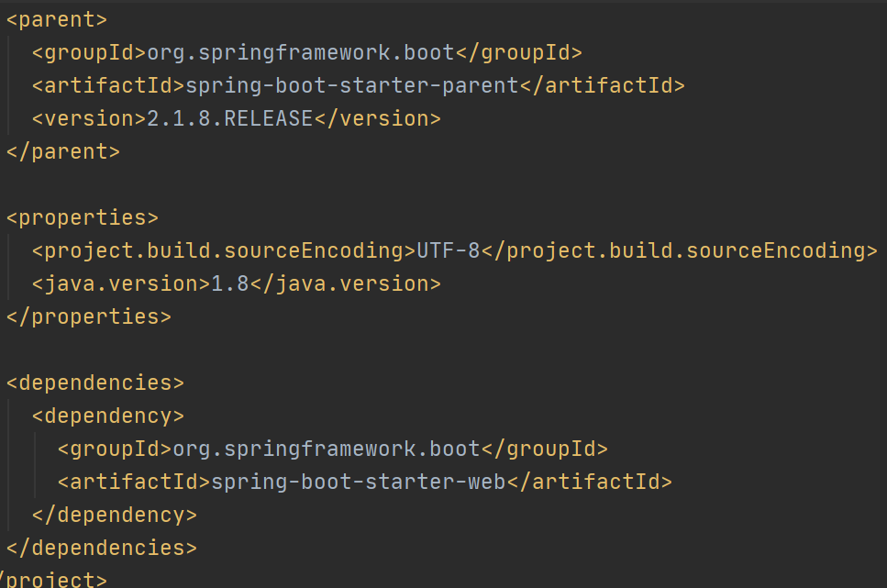Screen dimensions: 887x588
Task: Click spring-boot-starter-web artifactId line
Action: pyautogui.click(x=364, y=483)
